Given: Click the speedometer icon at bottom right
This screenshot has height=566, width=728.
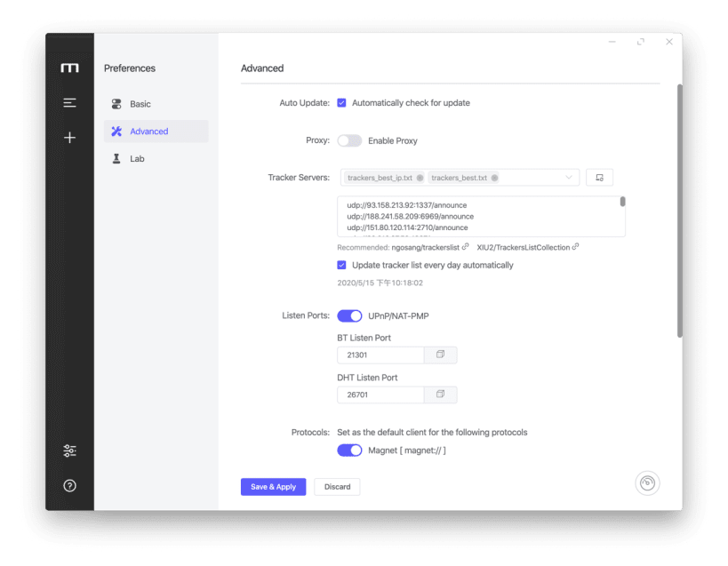Looking at the screenshot, I should click(647, 483).
